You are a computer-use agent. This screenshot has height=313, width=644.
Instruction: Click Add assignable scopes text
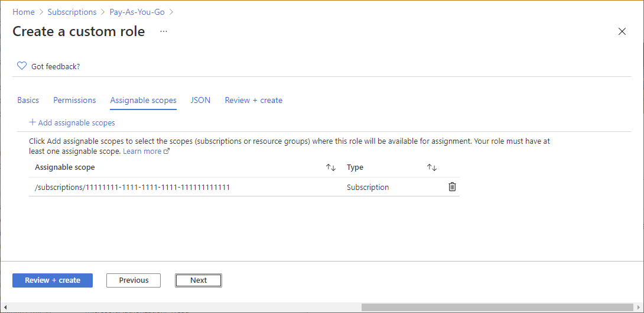click(x=76, y=122)
